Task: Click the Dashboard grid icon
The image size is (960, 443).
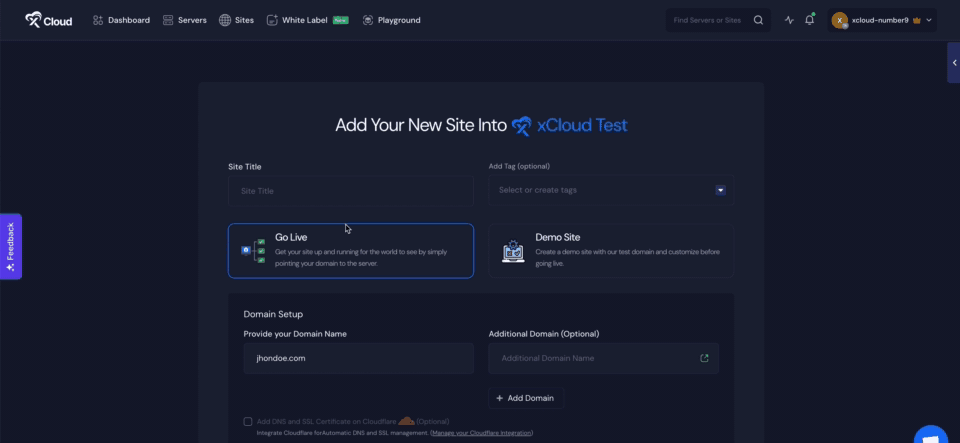Action: tap(98, 20)
